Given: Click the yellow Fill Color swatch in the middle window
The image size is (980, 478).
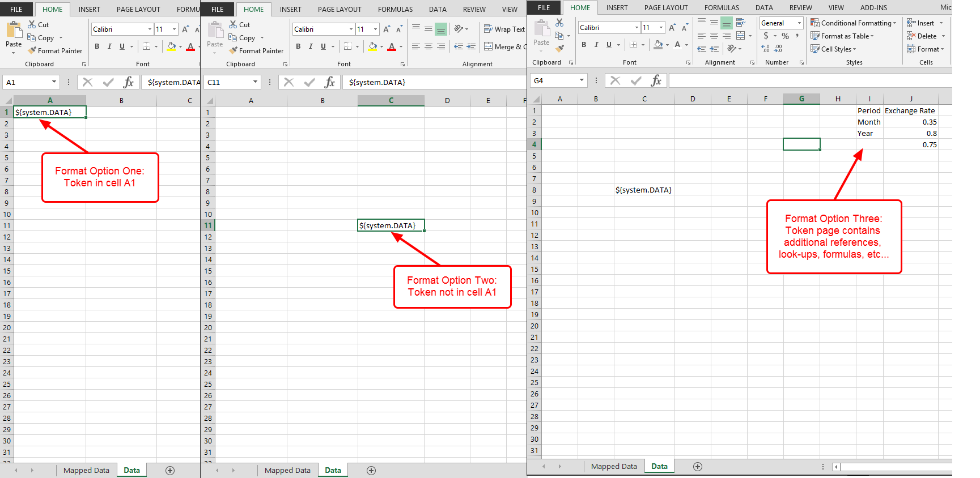Looking at the screenshot, I should (372, 46).
